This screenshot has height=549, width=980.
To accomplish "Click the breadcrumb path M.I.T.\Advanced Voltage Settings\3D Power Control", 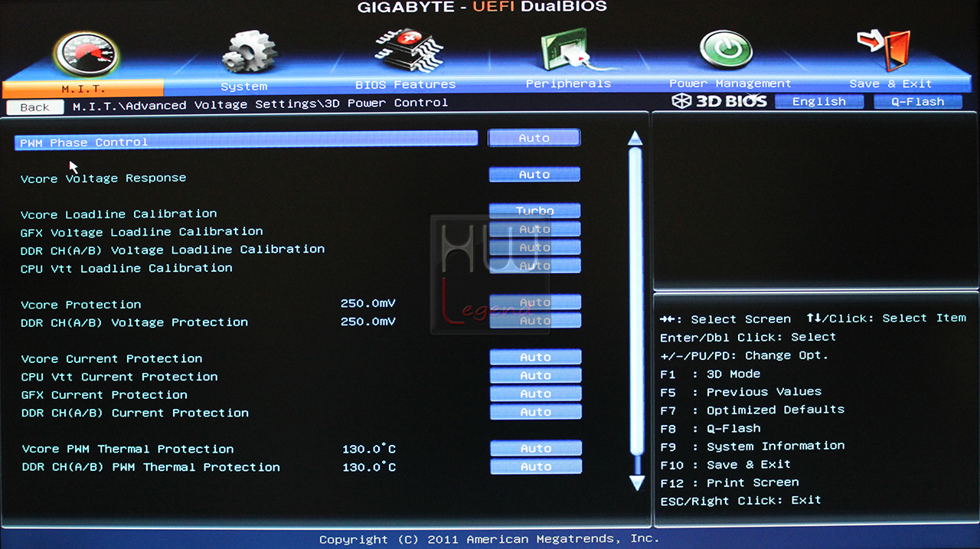I will 260,103.
